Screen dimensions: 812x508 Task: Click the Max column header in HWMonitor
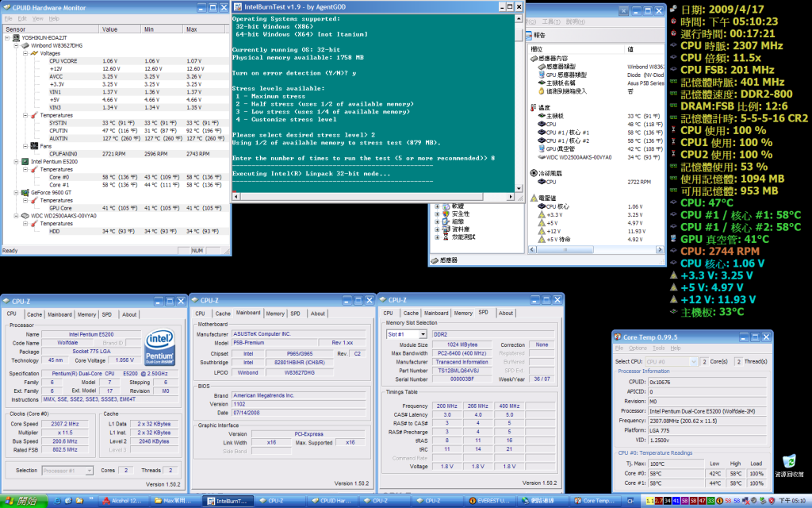(207, 29)
